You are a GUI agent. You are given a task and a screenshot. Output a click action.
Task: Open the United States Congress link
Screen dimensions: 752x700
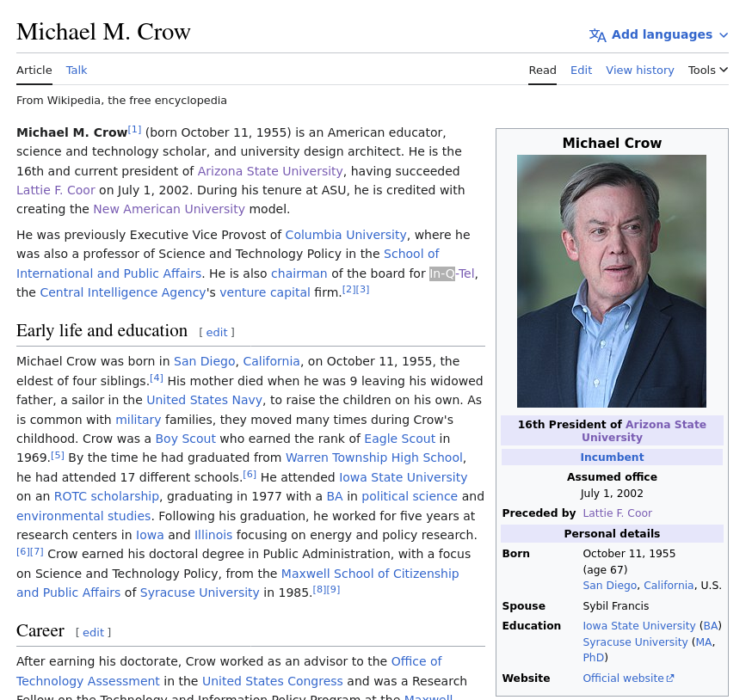point(273,681)
